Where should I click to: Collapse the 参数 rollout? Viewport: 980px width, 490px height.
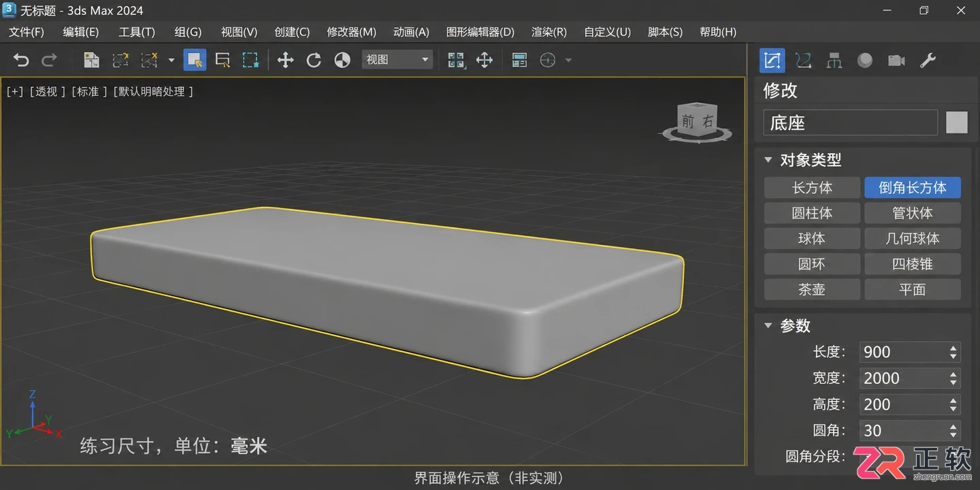(768, 326)
